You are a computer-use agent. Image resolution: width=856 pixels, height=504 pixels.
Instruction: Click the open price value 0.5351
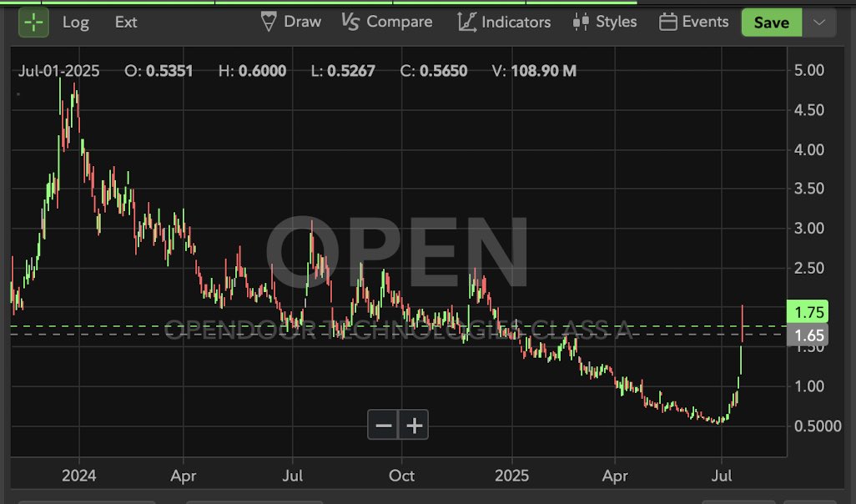169,71
